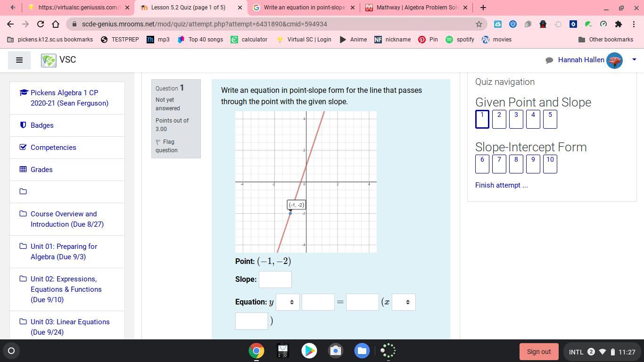Click the Sign out button
The height and width of the screenshot is (362, 644).
(539, 352)
